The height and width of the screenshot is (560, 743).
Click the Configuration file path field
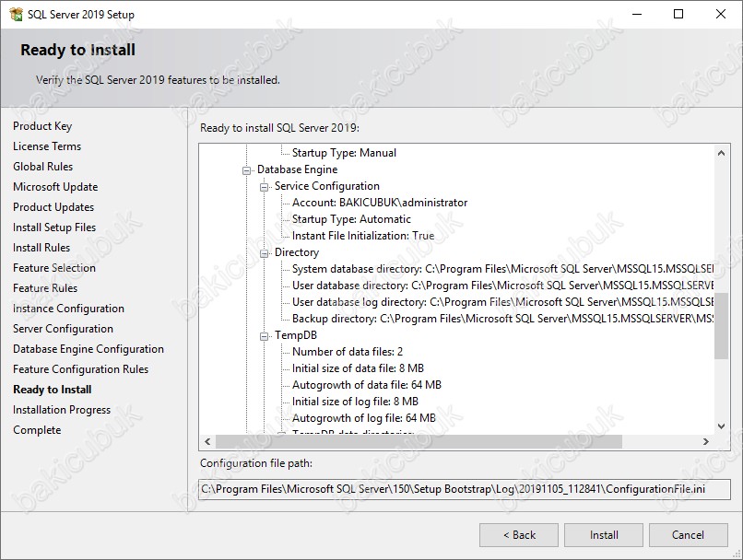pos(465,489)
